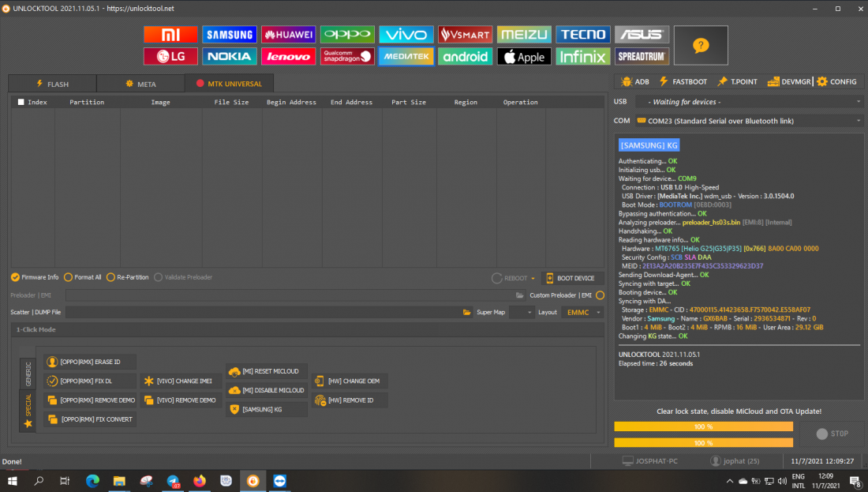868x492 pixels.
Task: Open Firefox from the taskbar
Action: (x=200, y=481)
